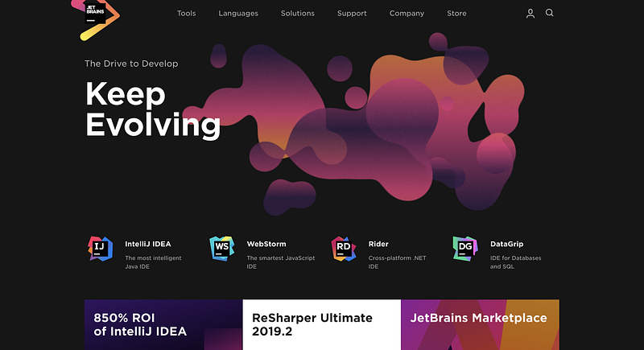Screen dimensions: 644x350
Task: Open the WebStorm product link
Action: pos(266,244)
